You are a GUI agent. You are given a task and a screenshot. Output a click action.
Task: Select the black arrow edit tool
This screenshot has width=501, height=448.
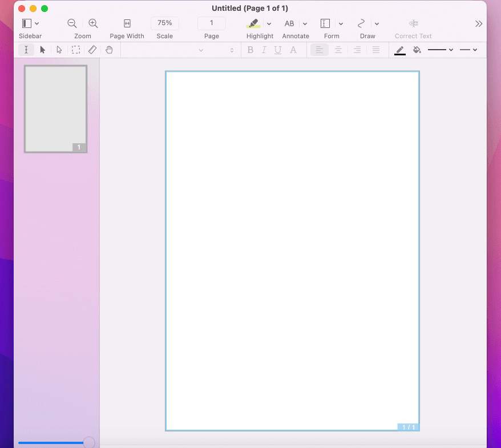(42, 50)
